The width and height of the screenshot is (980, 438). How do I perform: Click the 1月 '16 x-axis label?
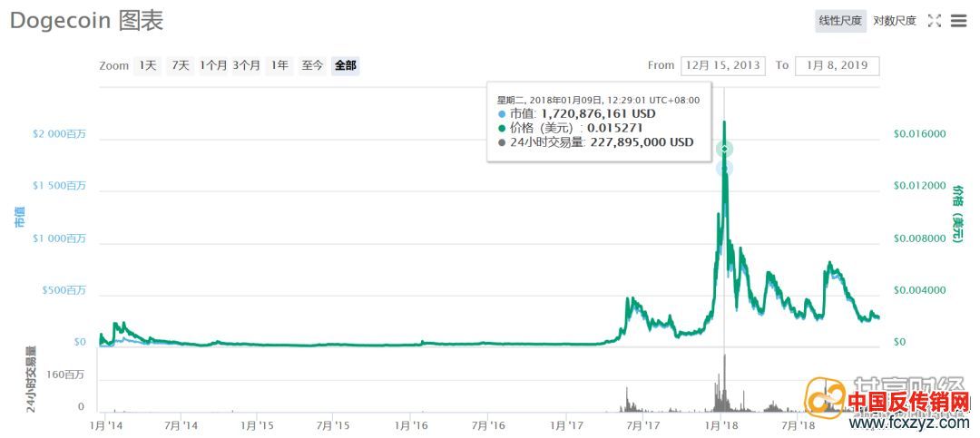pos(411,425)
